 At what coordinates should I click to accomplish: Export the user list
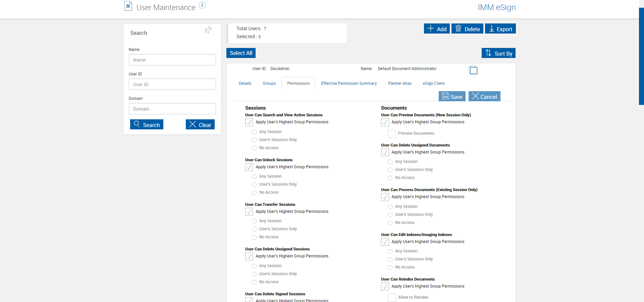[500, 29]
